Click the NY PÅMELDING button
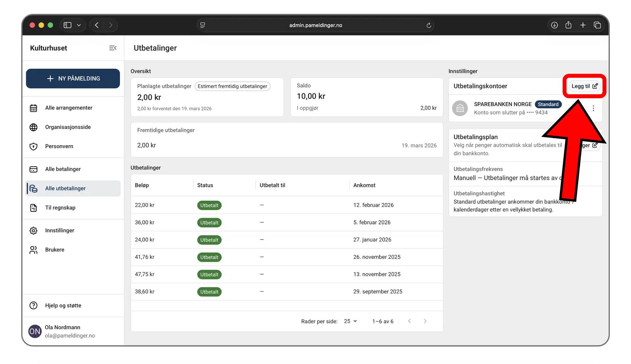 [73, 79]
